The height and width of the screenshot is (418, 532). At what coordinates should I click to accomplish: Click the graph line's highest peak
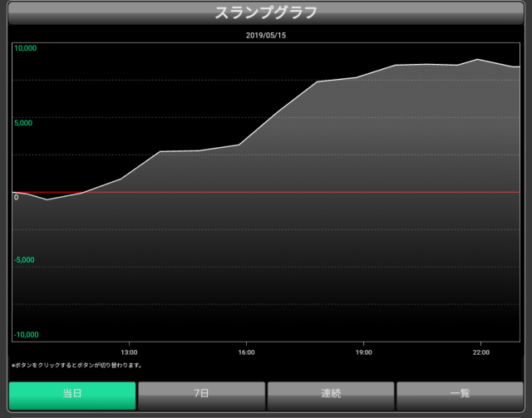coord(477,59)
